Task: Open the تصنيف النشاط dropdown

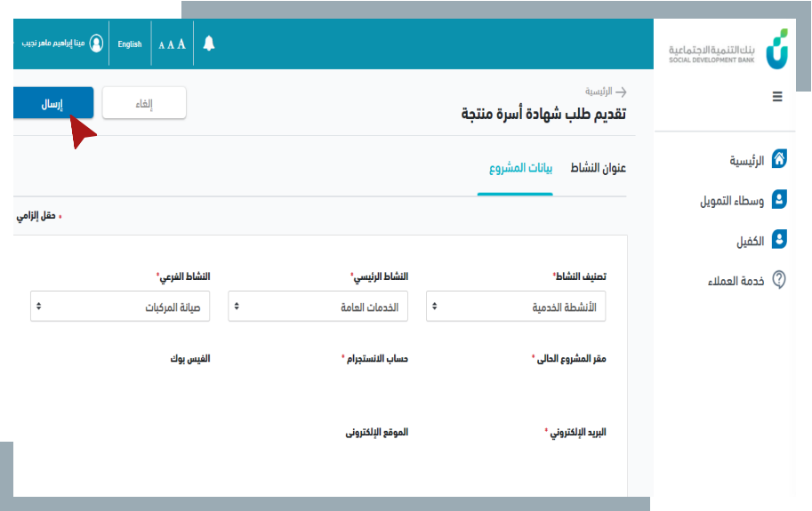Action: point(516,307)
